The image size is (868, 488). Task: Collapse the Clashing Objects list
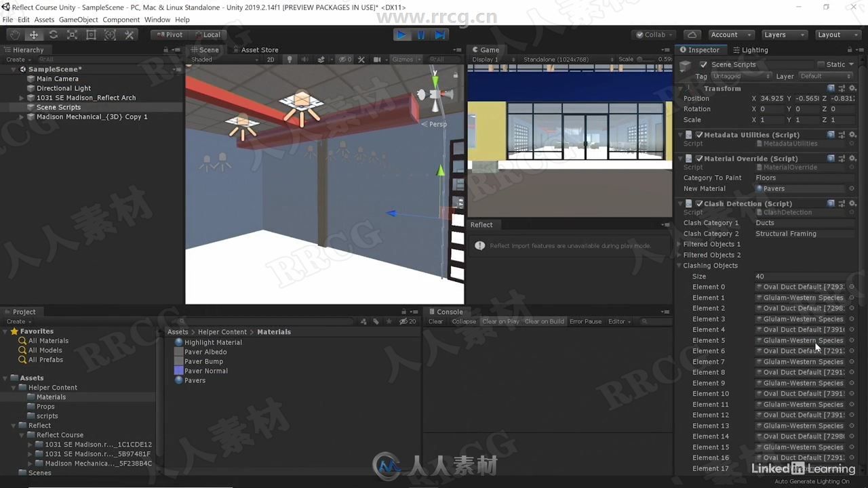(x=679, y=266)
